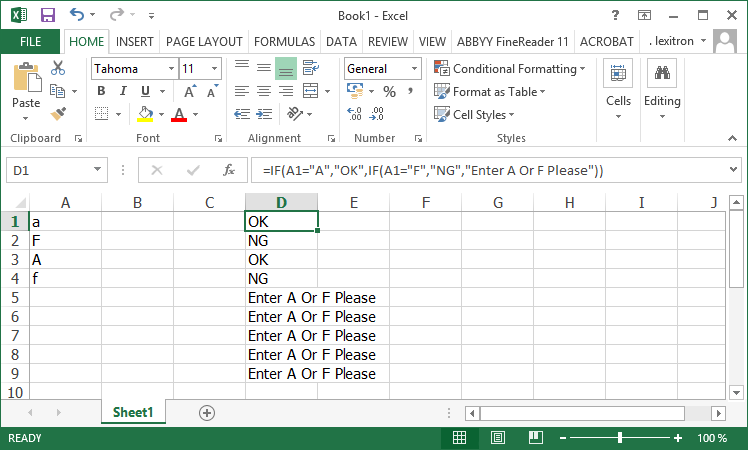
Task: Open the Borders dropdown arrow
Action: (118, 115)
